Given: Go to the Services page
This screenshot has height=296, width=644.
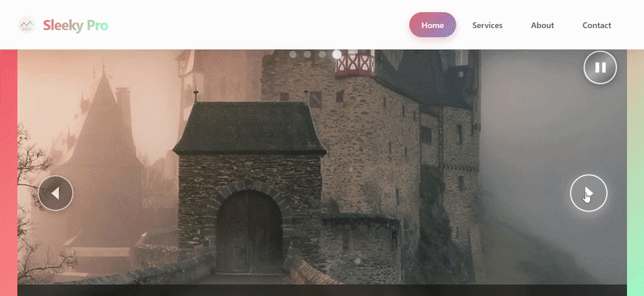Looking at the screenshot, I should 487,25.
